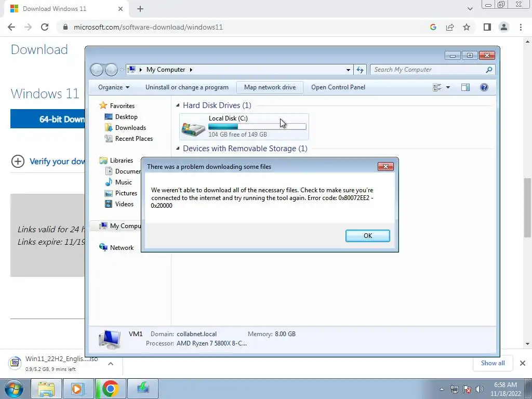Open volume control in system tray

[x=480, y=389]
